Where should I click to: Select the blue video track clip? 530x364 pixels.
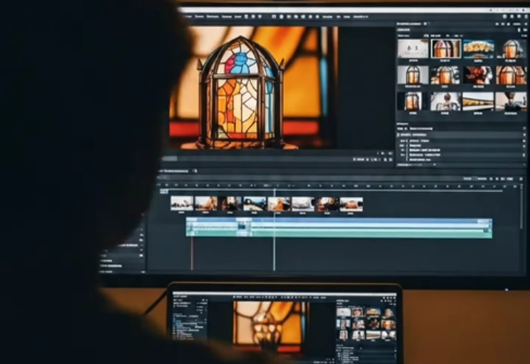tap(339, 223)
